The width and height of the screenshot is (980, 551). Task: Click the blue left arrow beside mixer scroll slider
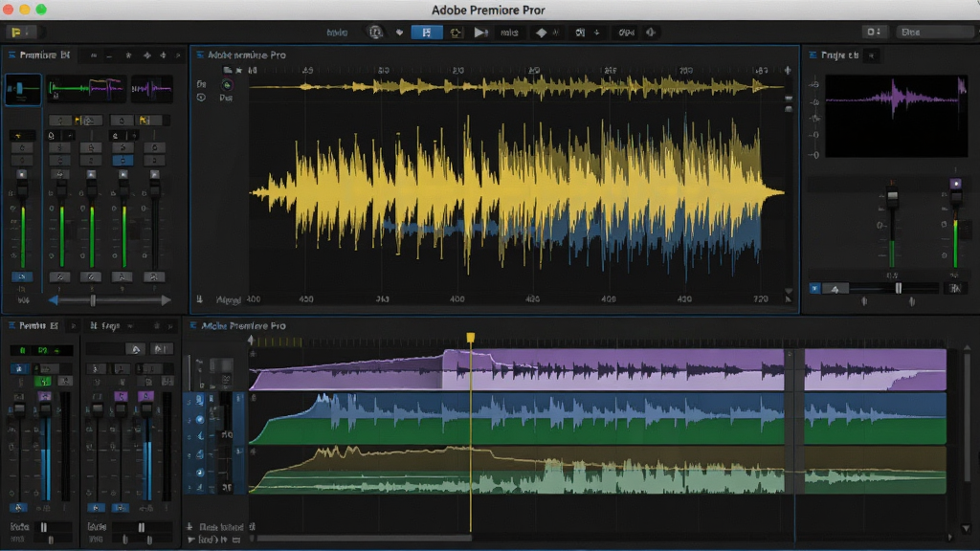54,300
